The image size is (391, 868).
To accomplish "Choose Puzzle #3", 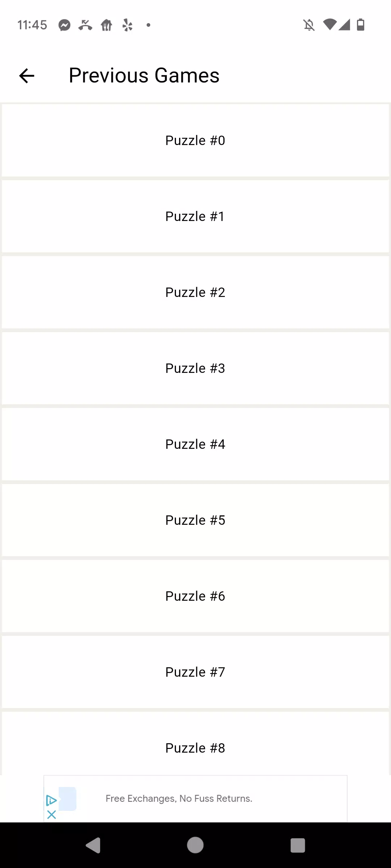I will (x=195, y=368).
